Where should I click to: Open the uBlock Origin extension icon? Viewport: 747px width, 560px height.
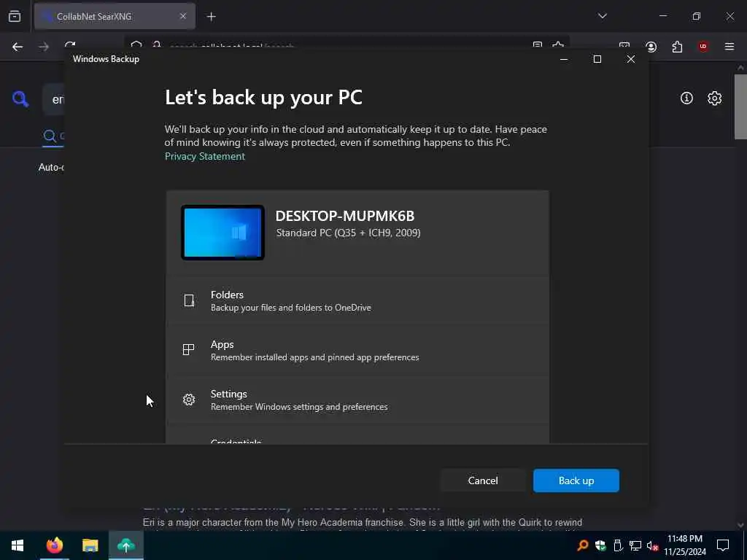tap(703, 47)
